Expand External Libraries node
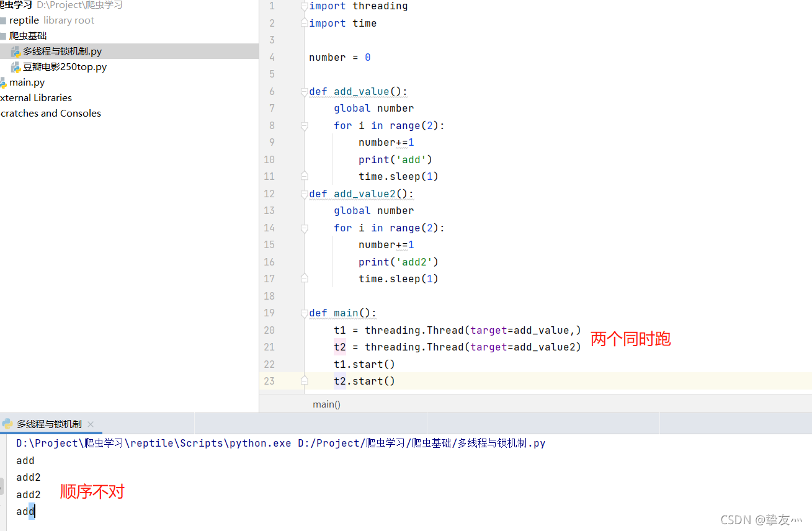 [36, 98]
